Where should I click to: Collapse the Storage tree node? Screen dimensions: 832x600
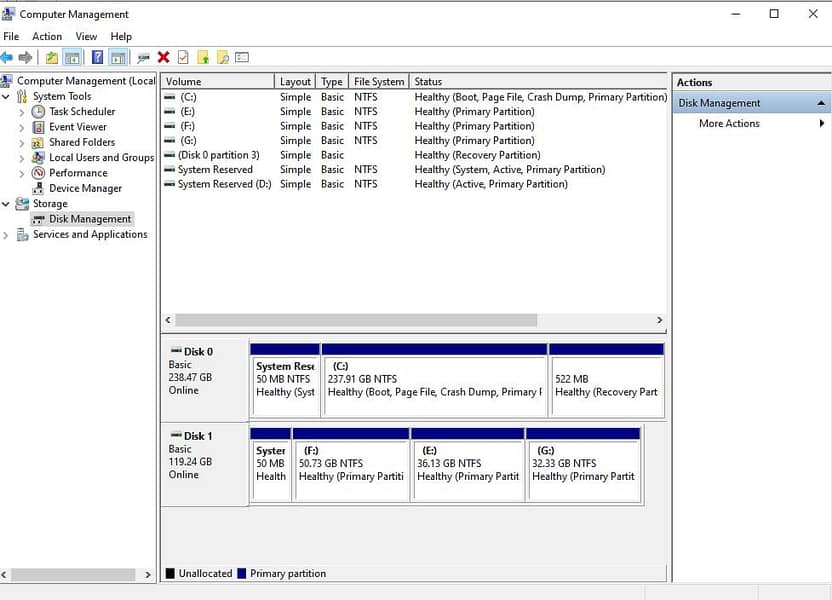(x=6, y=204)
